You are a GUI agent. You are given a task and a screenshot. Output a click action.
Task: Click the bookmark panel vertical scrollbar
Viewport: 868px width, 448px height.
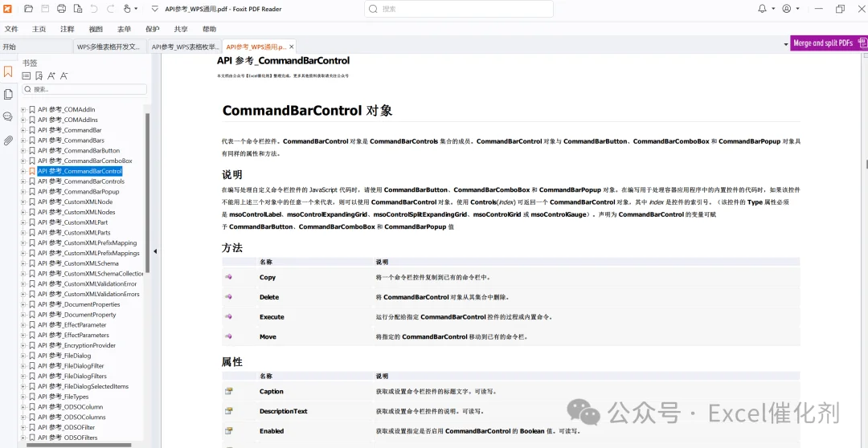147,193
